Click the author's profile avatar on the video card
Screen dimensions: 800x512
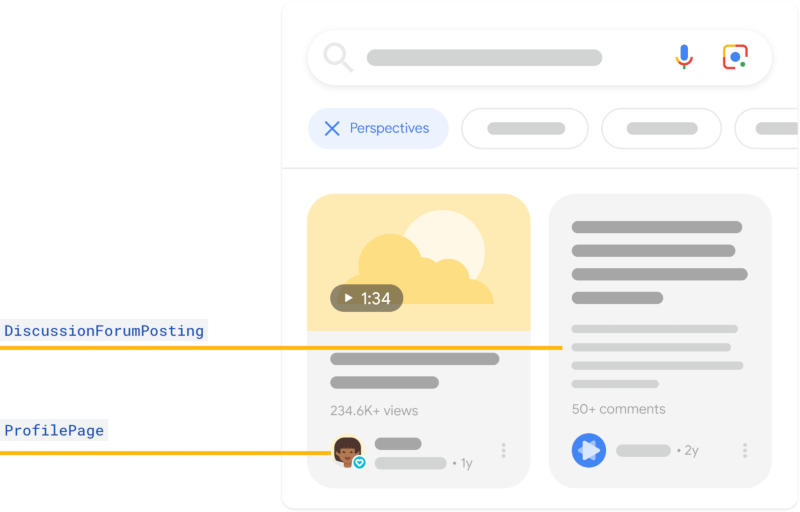click(346, 451)
